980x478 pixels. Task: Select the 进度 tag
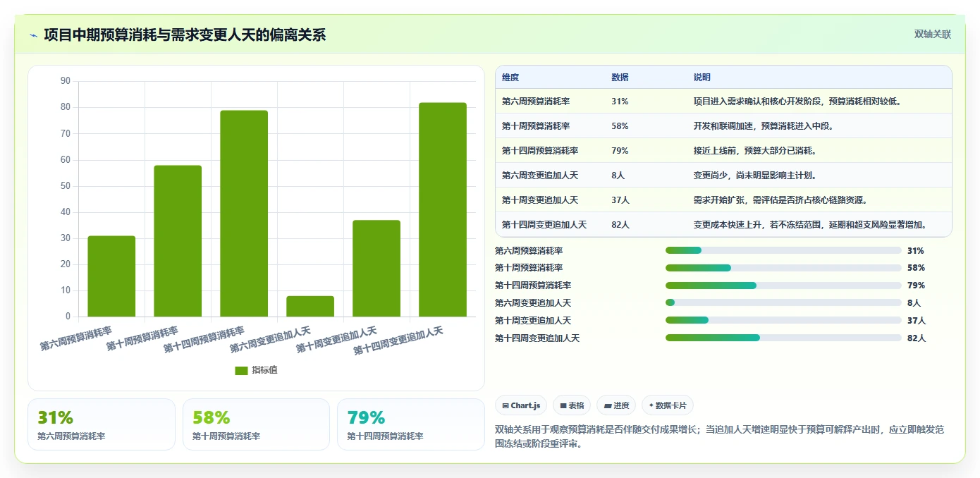pos(616,405)
